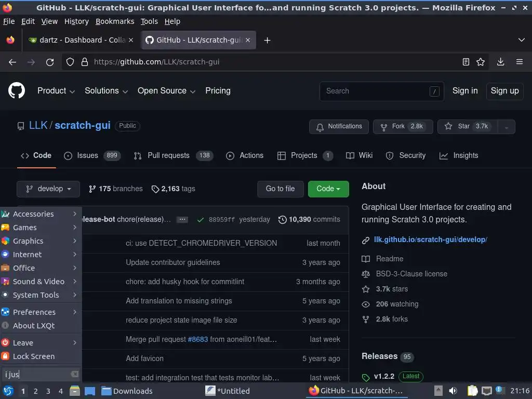Image resolution: width=532 pixels, height=399 pixels.
Task: Open llk.github.io/scratch-gui/develop/ link
Action: coord(431,240)
